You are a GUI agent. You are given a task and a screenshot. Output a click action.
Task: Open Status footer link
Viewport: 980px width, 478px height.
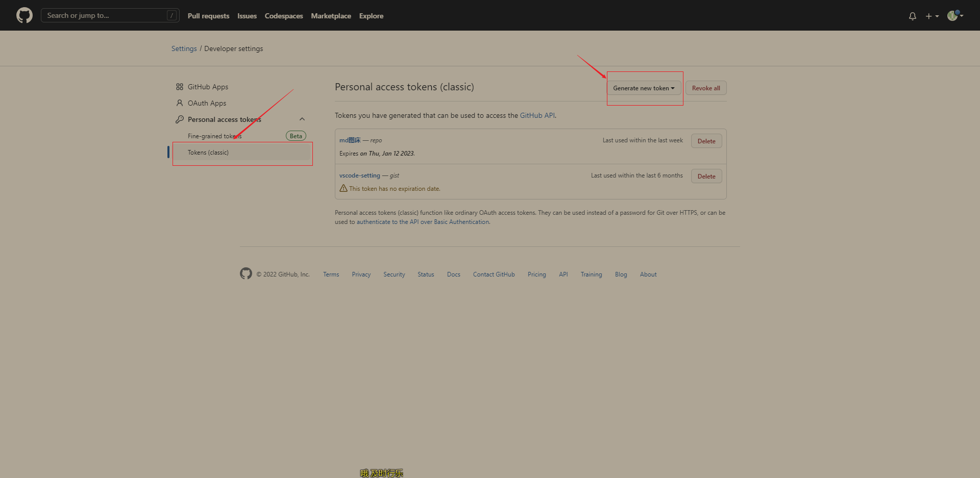426,274
